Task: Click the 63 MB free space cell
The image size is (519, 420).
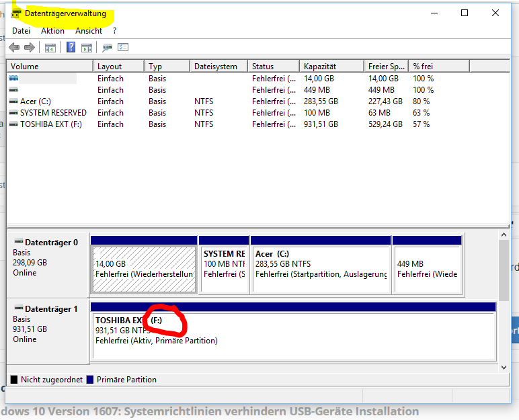Action: (x=379, y=113)
